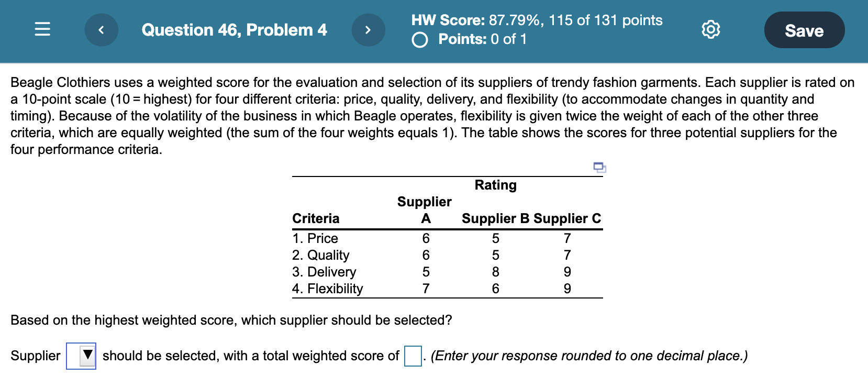Image resolution: width=868 pixels, height=376 pixels.
Task: Open the question list via the menu icon
Action: [42, 30]
